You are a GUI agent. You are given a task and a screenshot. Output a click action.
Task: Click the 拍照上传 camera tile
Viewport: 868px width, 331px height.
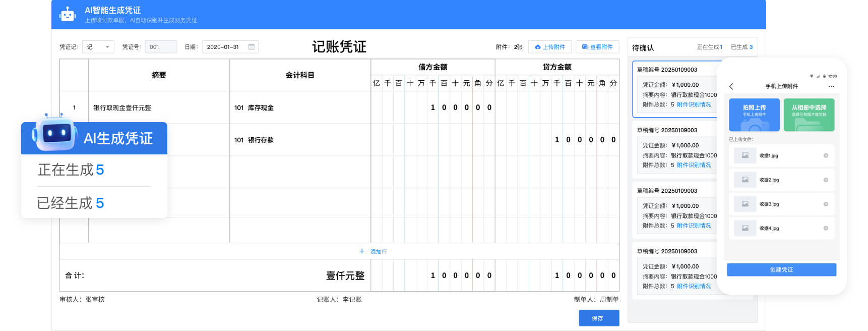pos(754,115)
